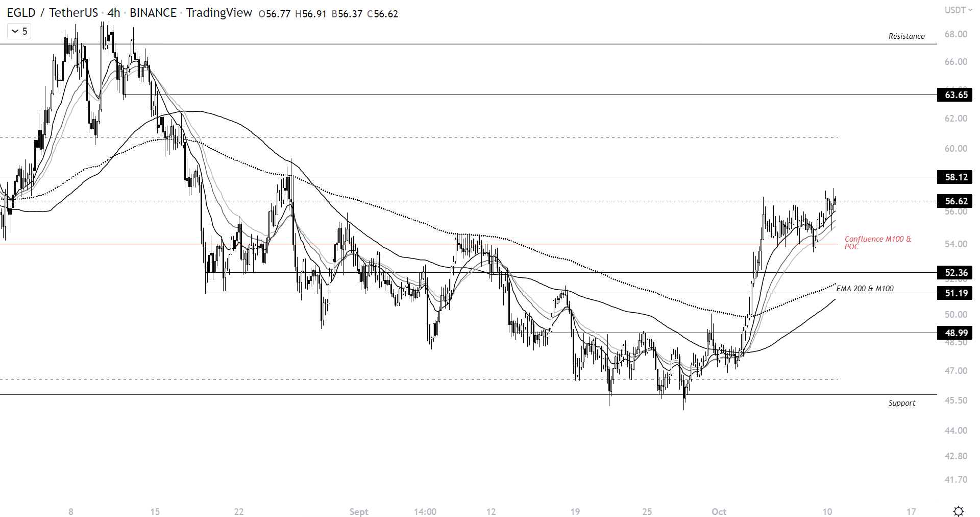Select the 48.99 price level label
The width and height of the screenshot is (980, 517).
point(955,333)
